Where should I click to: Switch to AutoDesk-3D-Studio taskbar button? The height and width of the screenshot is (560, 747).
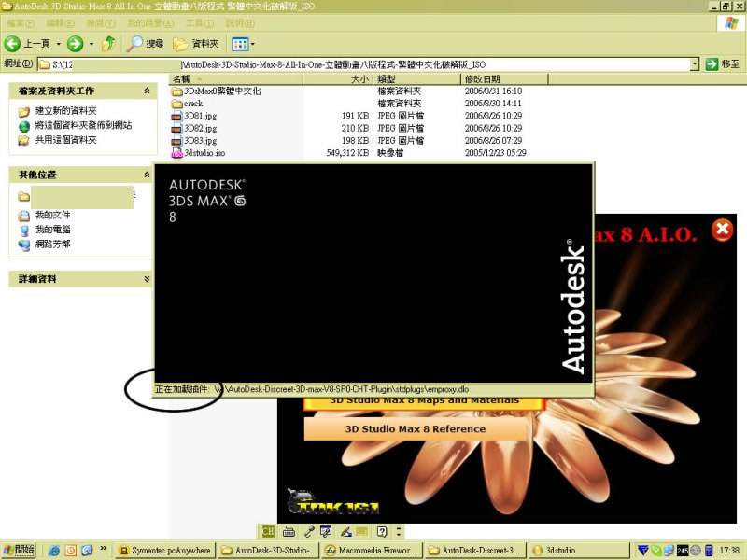[x=270, y=551]
